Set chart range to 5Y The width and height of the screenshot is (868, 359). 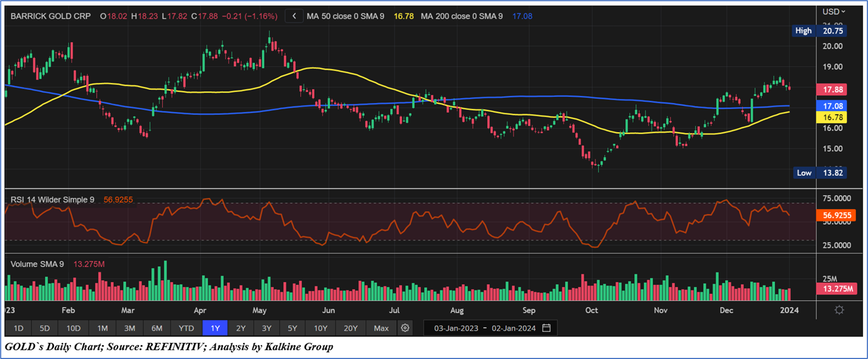[293, 328]
